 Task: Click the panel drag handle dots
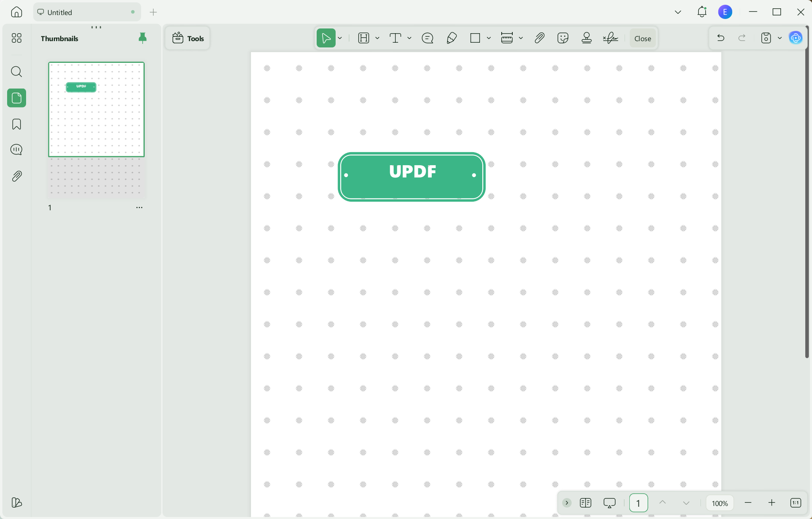[x=96, y=27]
